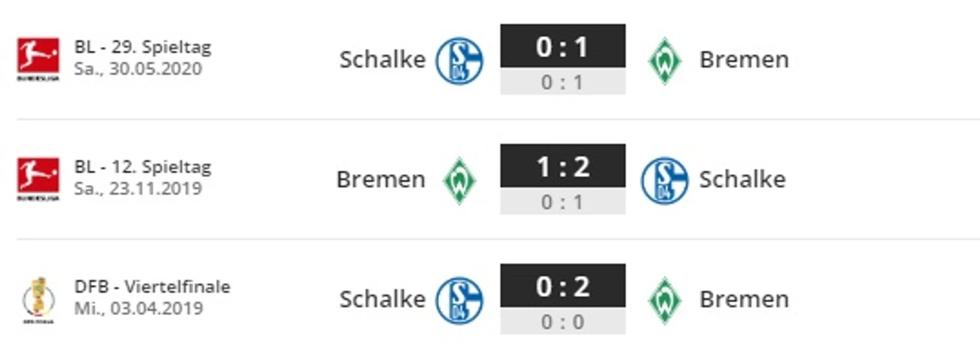Open the 0 : 1 final score on 30.05.2020
Viewport: 980px width, 354px height.
(562, 47)
